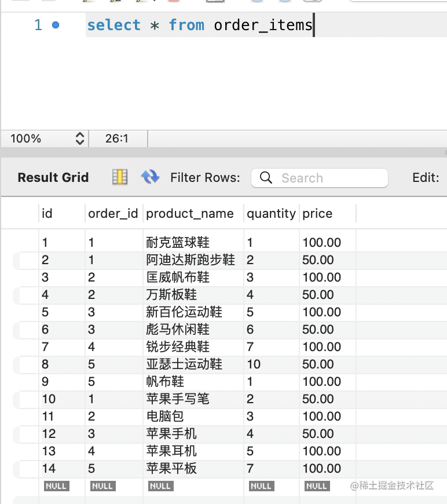Click the quantity cell showing 10
Image resolution: width=447 pixels, height=504 pixels.
(254, 364)
